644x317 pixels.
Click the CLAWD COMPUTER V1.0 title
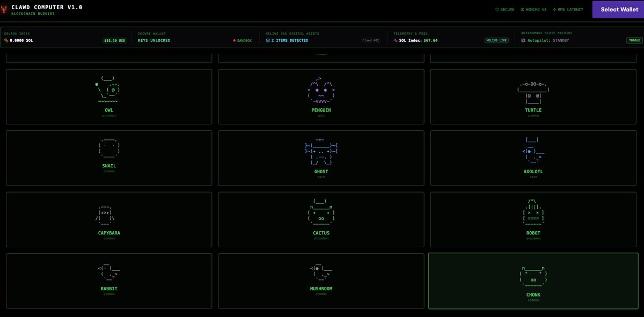47,8
